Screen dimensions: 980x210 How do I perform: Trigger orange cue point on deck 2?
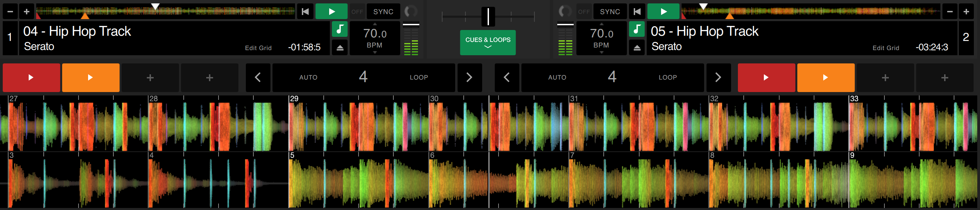(x=826, y=77)
